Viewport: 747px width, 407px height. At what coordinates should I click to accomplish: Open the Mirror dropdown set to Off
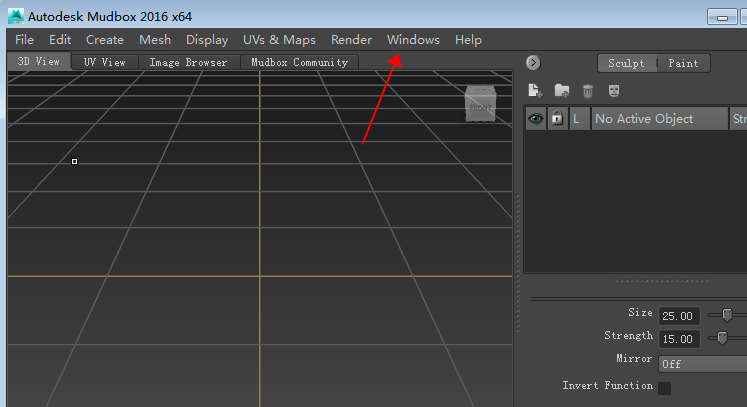(x=703, y=364)
